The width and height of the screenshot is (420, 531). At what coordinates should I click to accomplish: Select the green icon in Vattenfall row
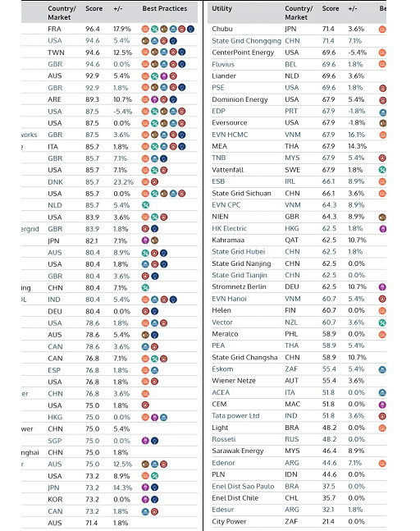point(382,170)
